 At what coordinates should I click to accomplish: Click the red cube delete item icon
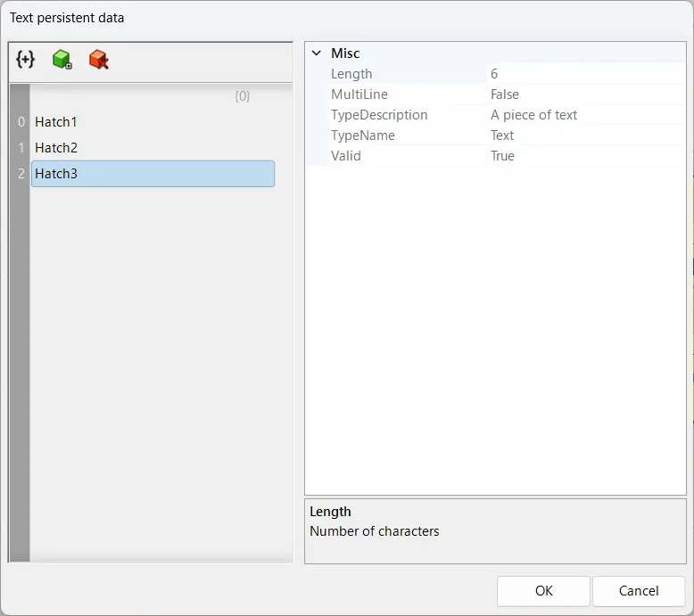(x=98, y=60)
